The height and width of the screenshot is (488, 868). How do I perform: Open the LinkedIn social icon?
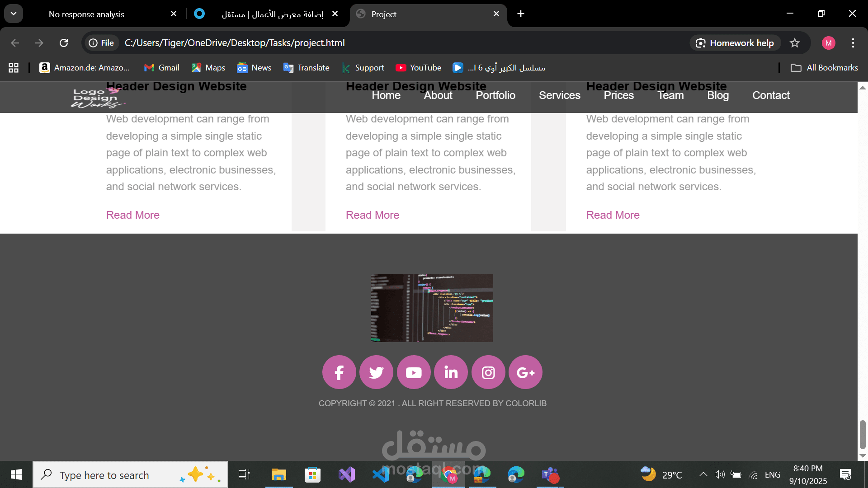[x=451, y=372]
